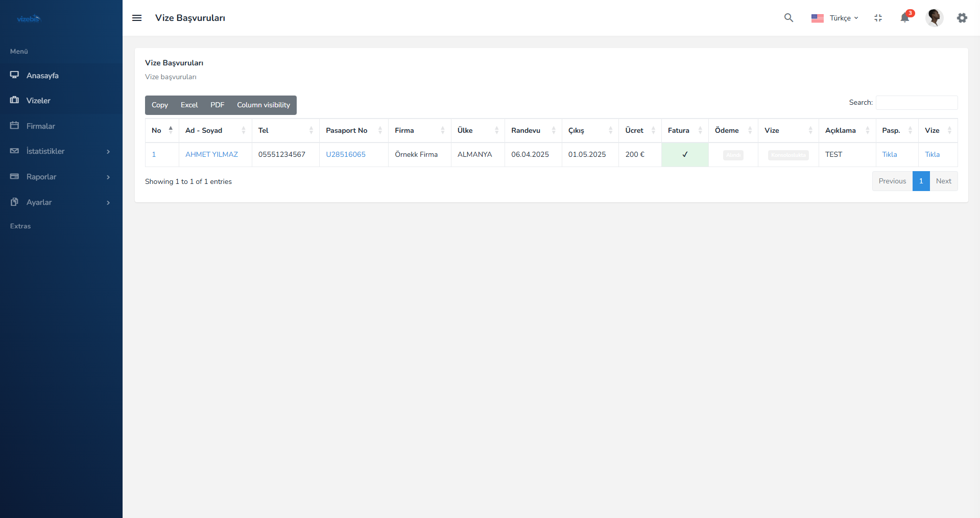
Task: Go to Anasayfa menu item
Action: [61, 76]
